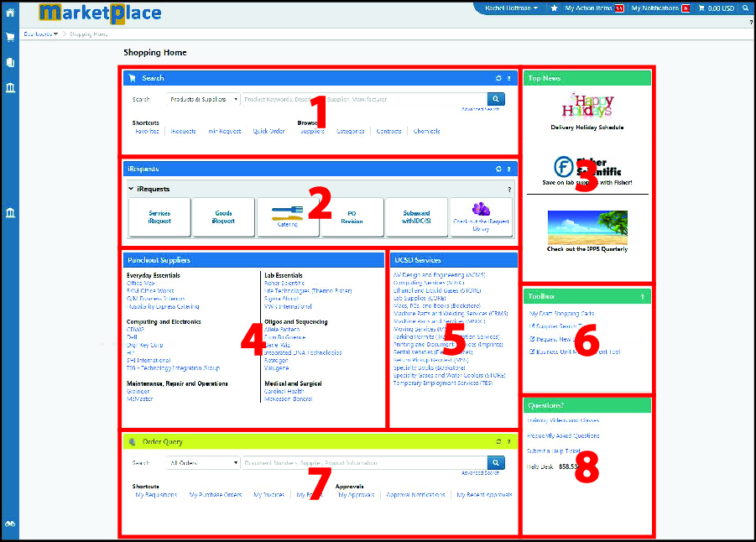Browse Chemicals link
Image resolution: width=756 pixels, height=542 pixels.
pos(427,131)
